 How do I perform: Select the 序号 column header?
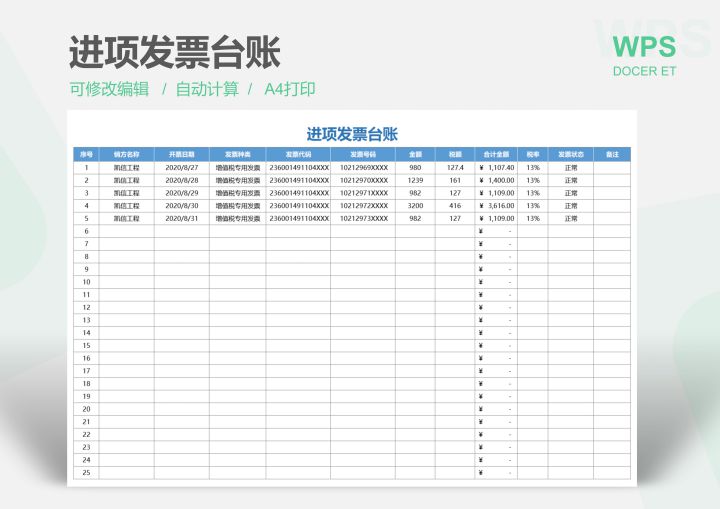[x=86, y=155]
